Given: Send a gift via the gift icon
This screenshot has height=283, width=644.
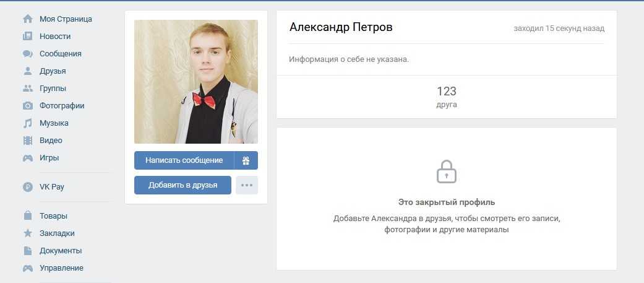Looking at the screenshot, I should click(x=246, y=160).
